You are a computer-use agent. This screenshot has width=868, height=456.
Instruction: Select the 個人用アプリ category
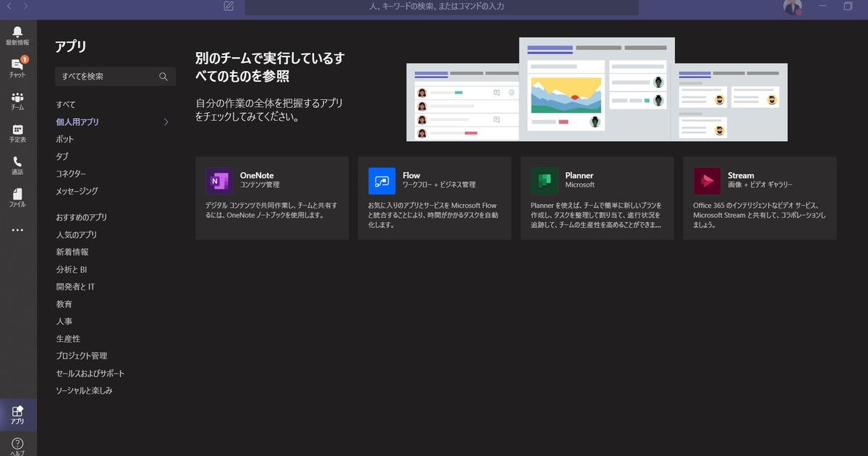pos(77,122)
